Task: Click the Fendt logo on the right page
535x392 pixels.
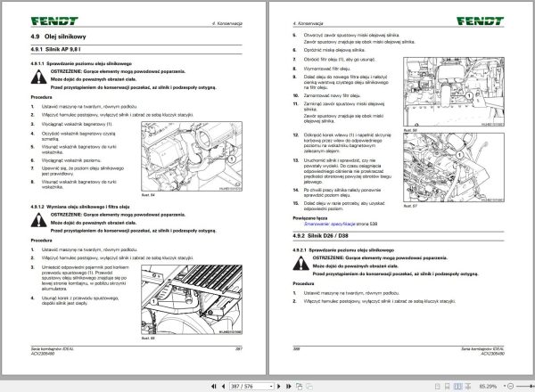Action: coord(480,21)
